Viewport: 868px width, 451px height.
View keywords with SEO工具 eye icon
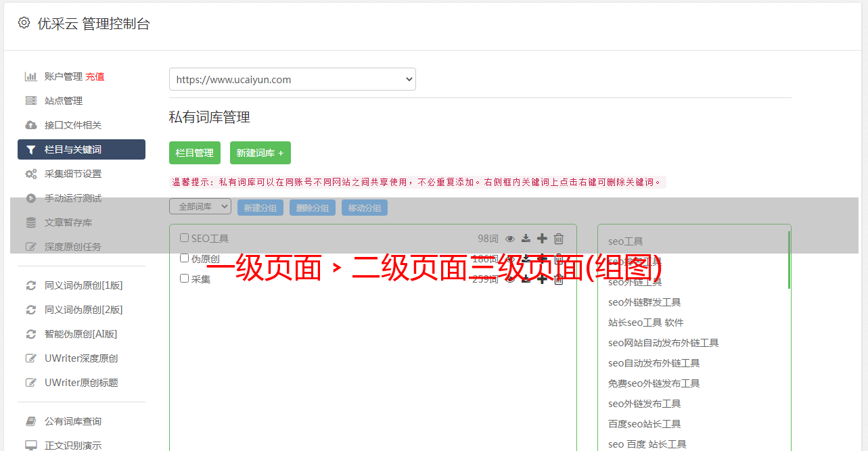pyautogui.click(x=510, y=239)
